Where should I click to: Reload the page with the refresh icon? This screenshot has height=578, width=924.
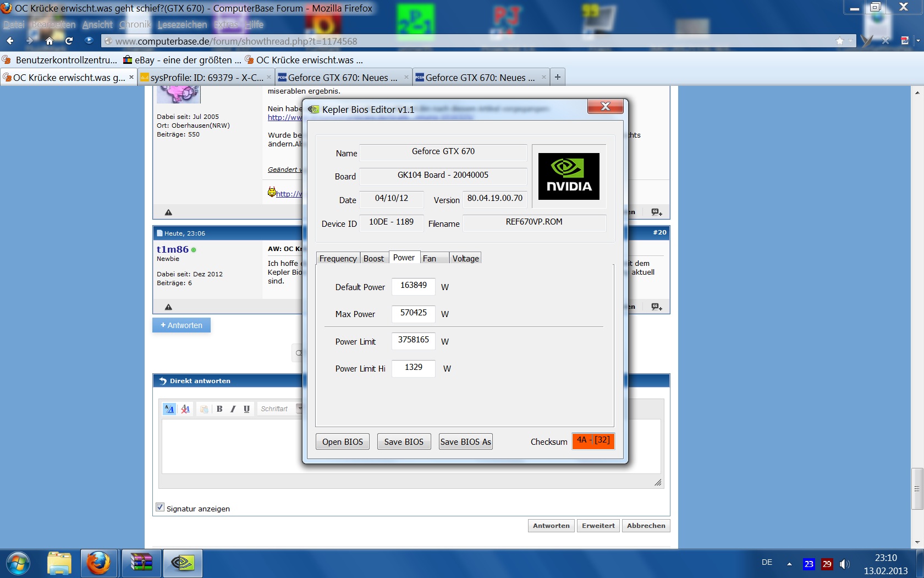69,41
